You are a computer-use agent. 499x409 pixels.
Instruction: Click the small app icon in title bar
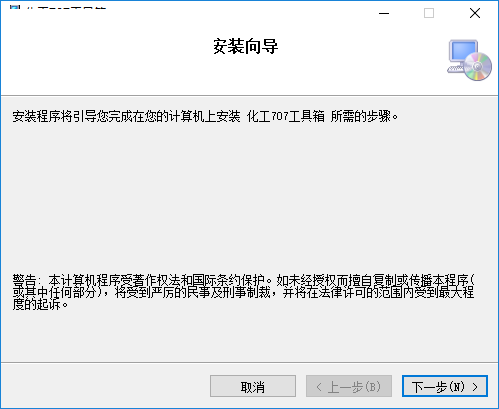pyautogui.click(x=15, y=7)
